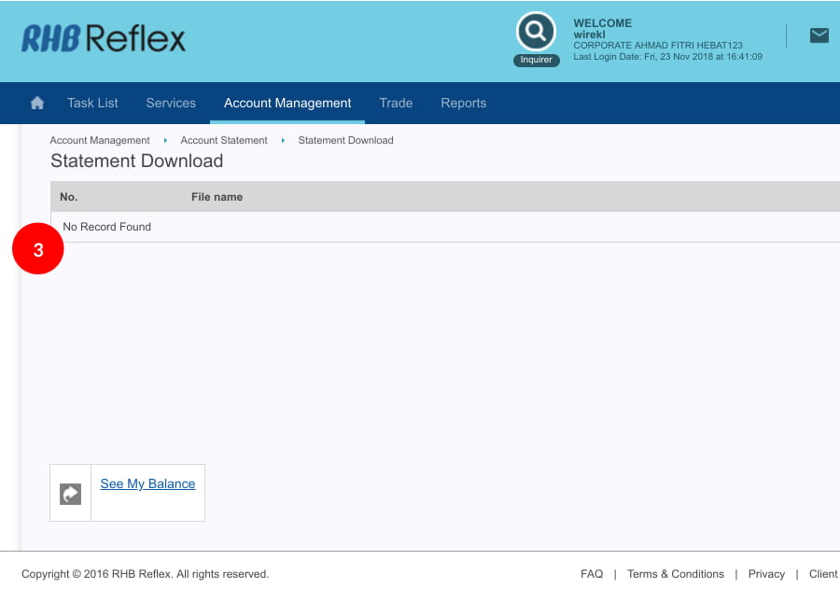Follow the See My Balance link
The width and height of the screenshot is (840, 616).
pos(147,483)
